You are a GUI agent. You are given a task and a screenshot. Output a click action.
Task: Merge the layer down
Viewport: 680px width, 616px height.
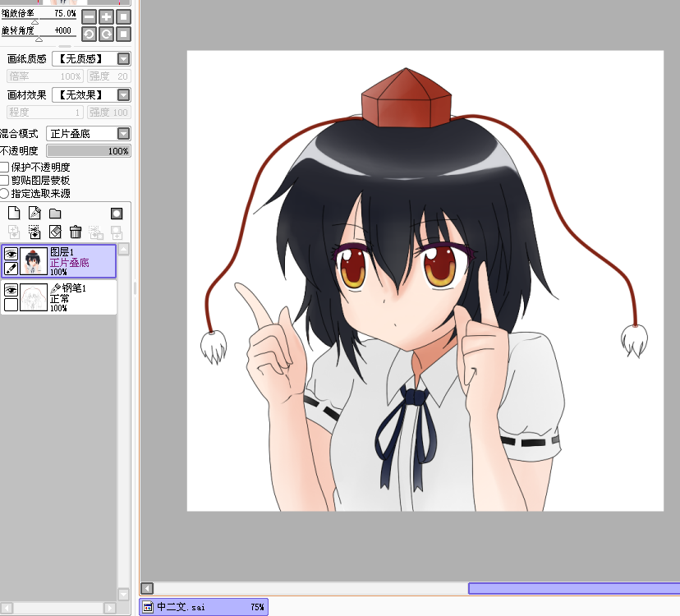34,232
